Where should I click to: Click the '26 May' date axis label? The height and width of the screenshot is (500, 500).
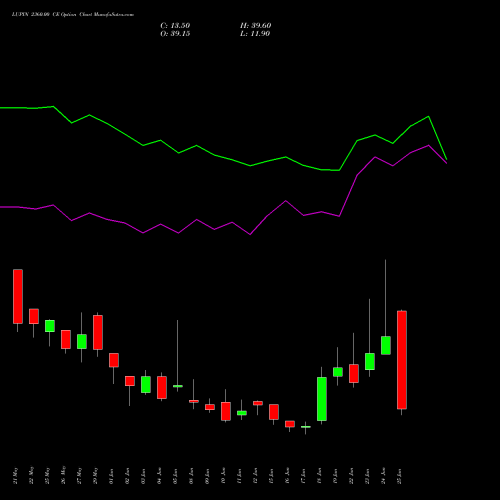[63, 476]
